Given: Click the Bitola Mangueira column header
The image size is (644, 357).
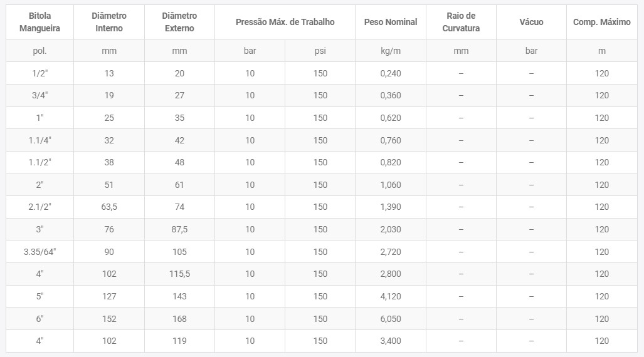Looking at the screenshot, I should [40, 22].
